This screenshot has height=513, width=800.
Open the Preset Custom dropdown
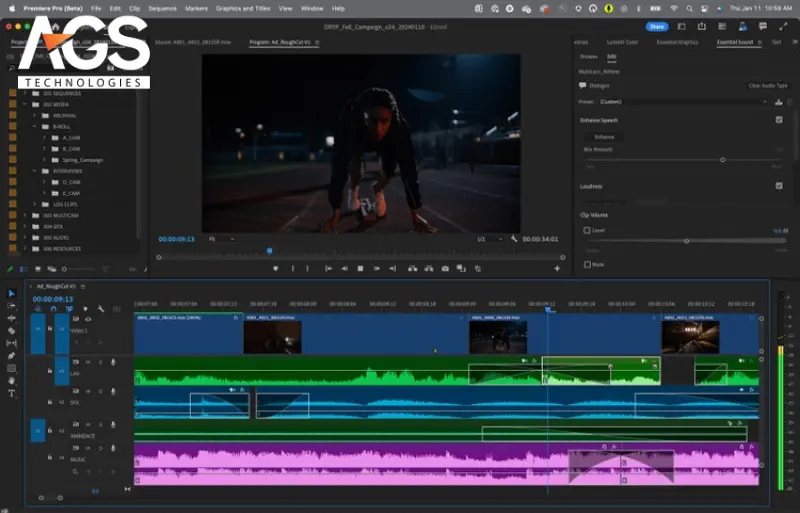(683, 102)
